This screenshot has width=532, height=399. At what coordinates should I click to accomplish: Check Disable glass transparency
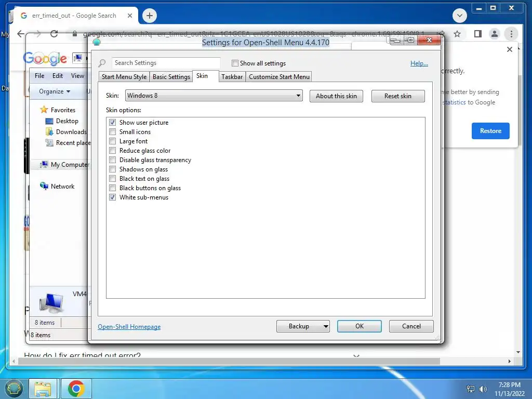coord(112,160)
